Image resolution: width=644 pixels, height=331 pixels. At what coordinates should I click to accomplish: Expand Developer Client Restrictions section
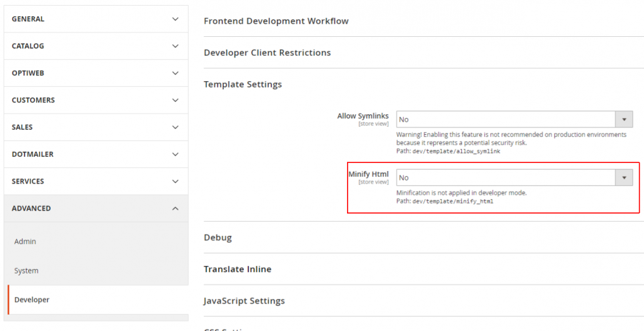pyautogui.click(x=267, y=52)
